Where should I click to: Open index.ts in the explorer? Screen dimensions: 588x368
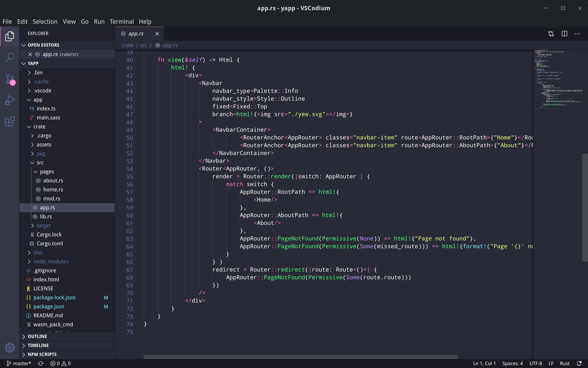coord(67,109)
